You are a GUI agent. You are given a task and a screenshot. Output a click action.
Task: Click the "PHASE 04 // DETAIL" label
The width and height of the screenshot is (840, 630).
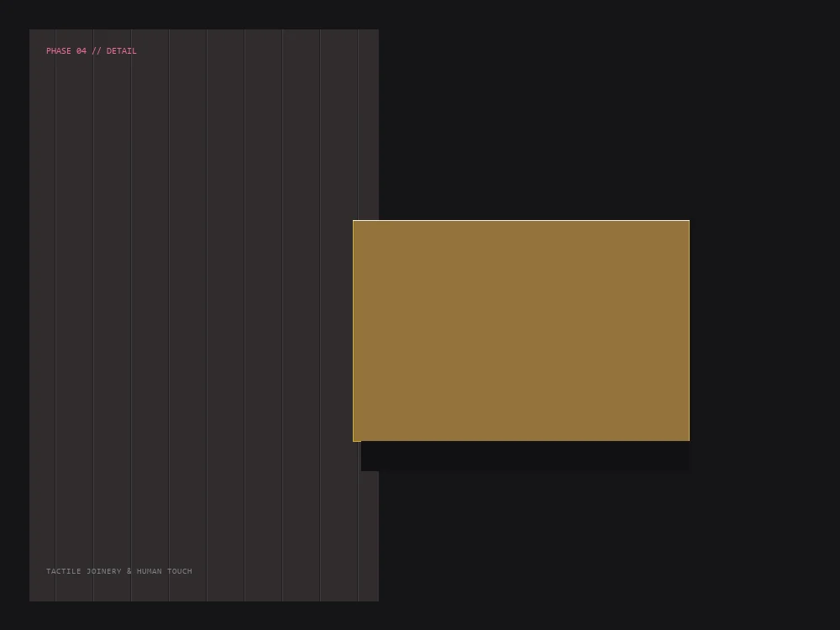coord(91,51)
